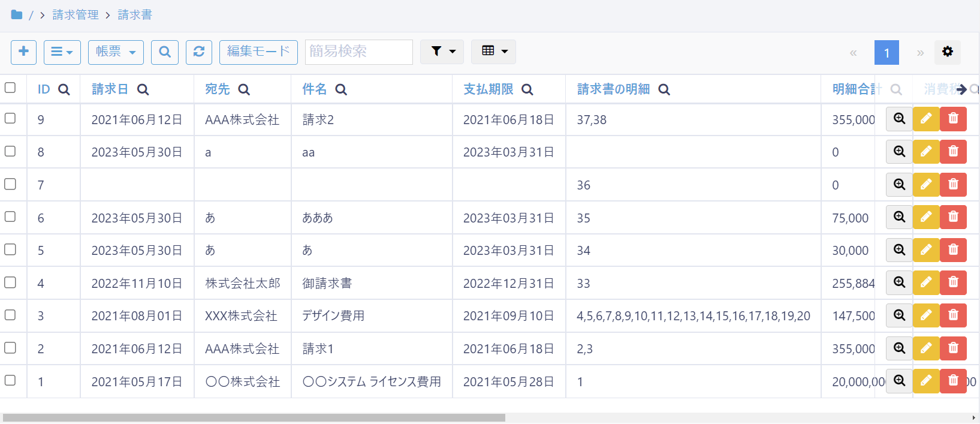The height and width of the screenshot is (424, 980).
Task: Click search icon beside 支払期限 column header
Action: click(527, 90)
